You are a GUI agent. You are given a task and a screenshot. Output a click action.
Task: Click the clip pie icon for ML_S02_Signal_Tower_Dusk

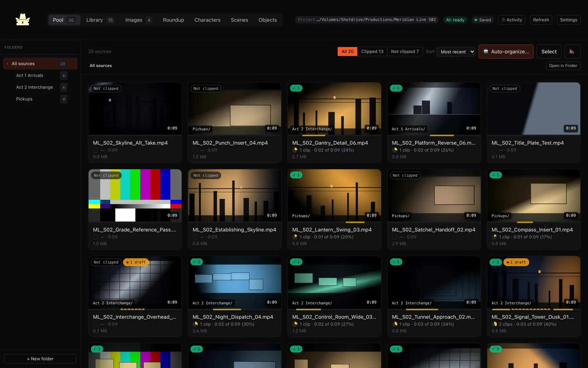(x=494, y=324)
